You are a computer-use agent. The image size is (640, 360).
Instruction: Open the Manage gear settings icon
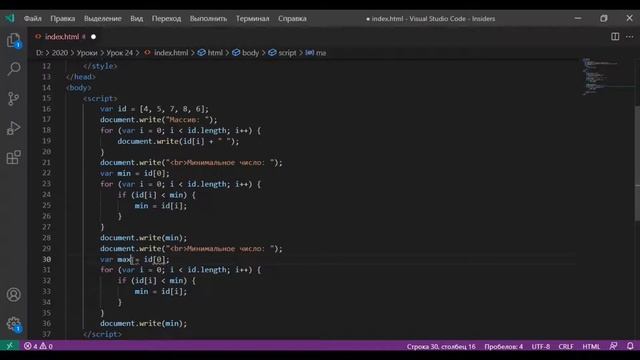(13, 324)
